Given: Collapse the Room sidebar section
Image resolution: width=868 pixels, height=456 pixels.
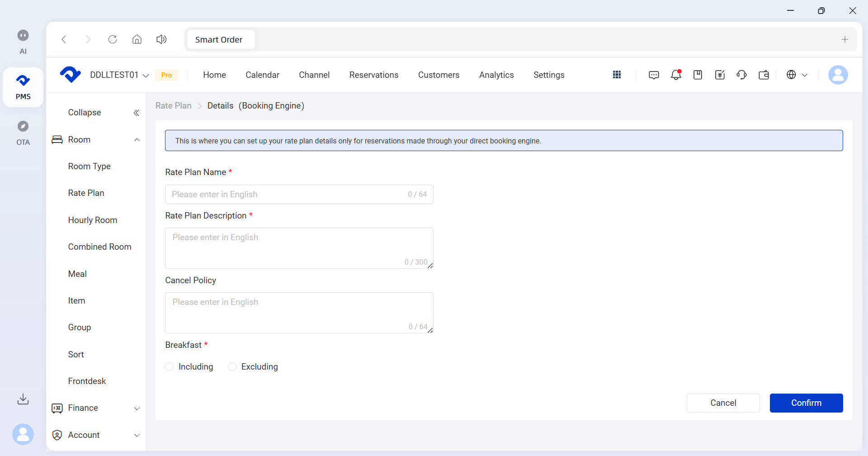Looking at the screenshot, I should 137,140.
